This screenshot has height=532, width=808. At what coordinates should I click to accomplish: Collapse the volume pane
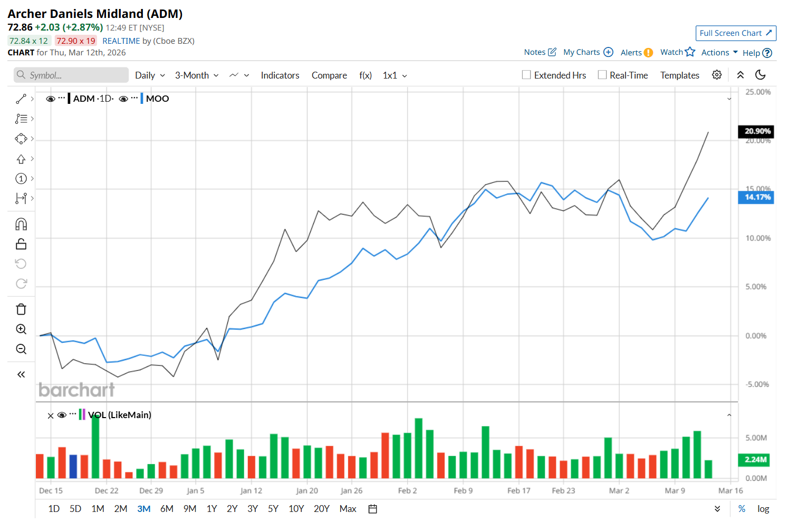tap(729, 415)
